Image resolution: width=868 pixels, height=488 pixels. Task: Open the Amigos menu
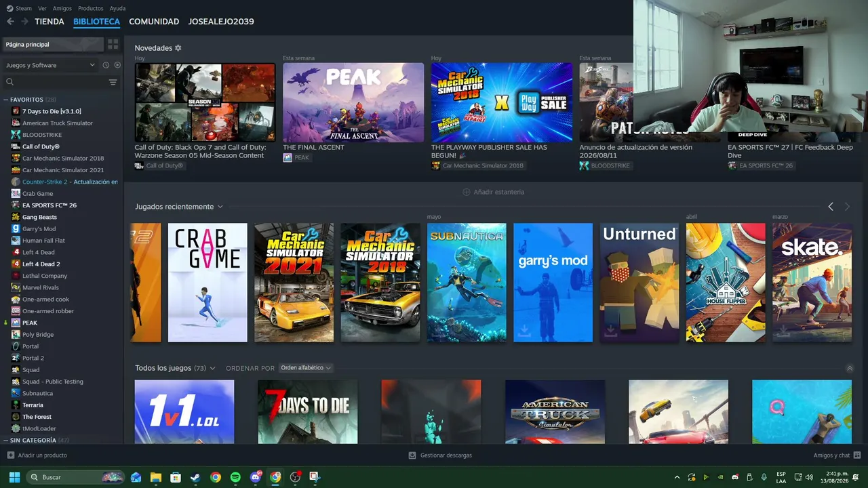pyautogui.click(x=62, y=8)
